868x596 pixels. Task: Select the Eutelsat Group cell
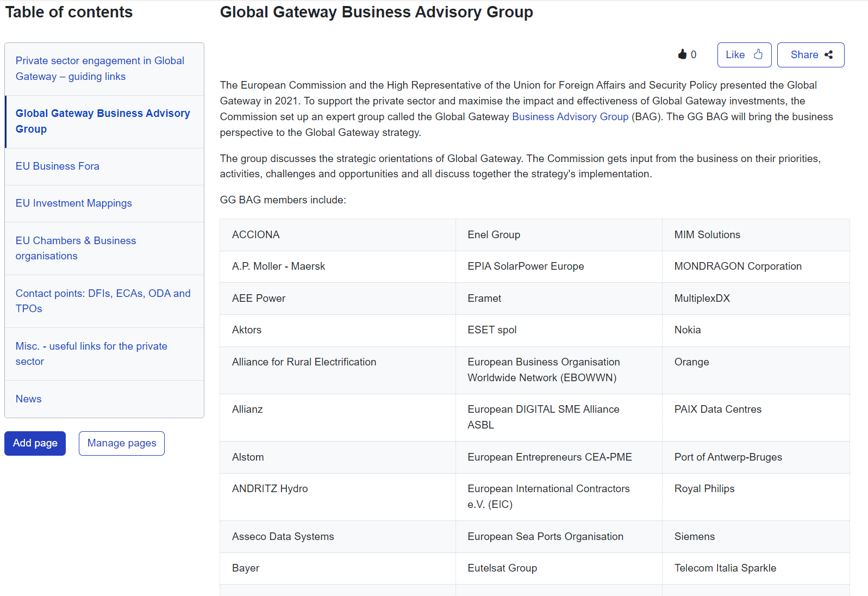[559, 568]
